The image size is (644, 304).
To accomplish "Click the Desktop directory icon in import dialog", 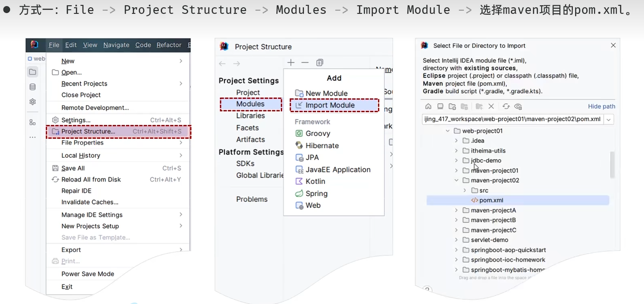I will [440, 106].
